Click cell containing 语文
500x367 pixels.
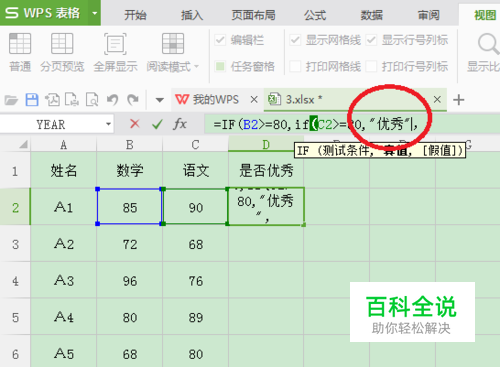coord(196,171)
